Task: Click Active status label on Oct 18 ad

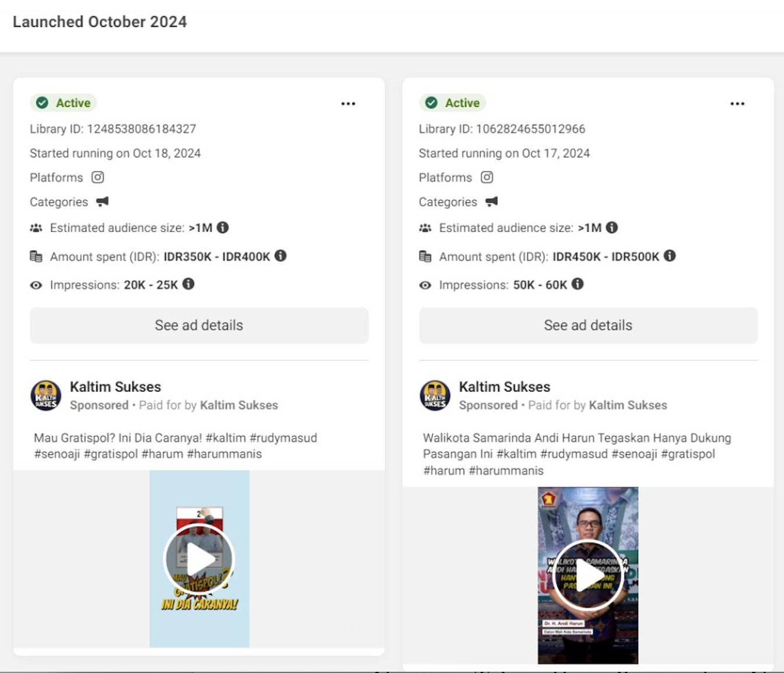Action: point(73,103)
